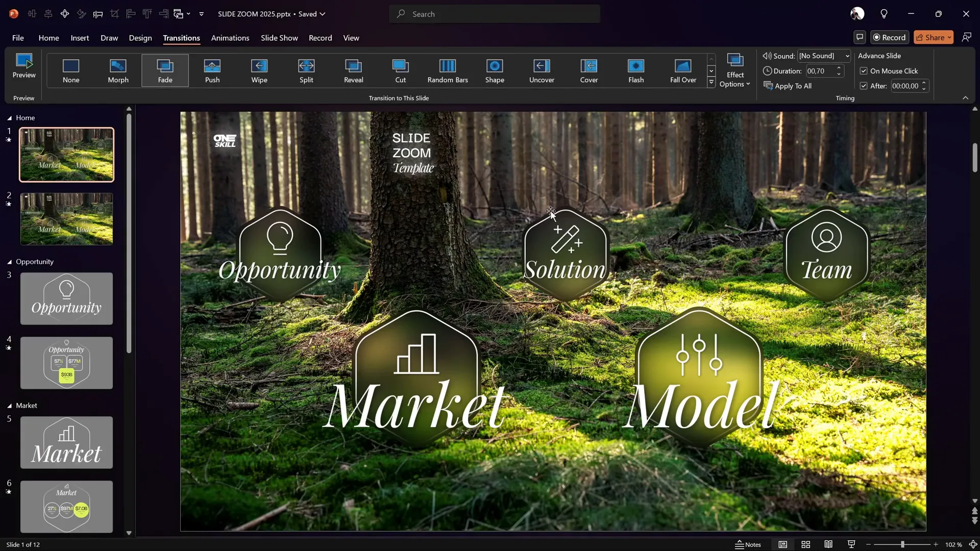
Task: Start Slide Show from status bar
Action: 851,544
